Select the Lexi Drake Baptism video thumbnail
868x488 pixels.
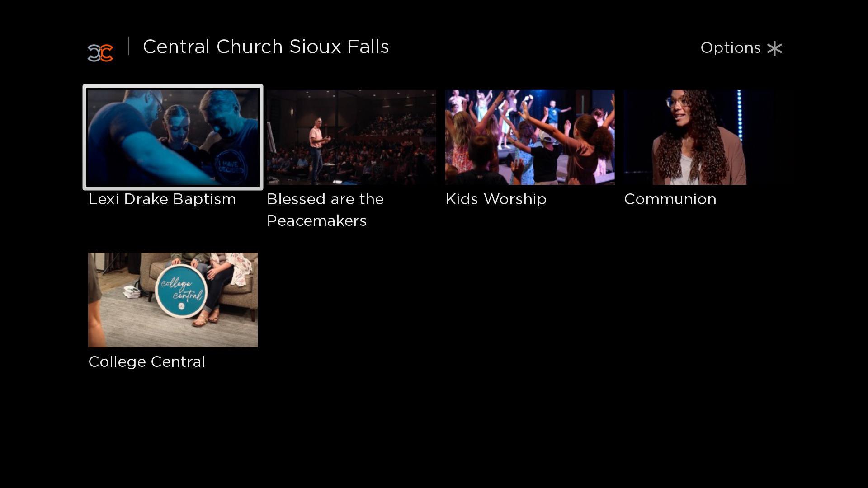173,137
